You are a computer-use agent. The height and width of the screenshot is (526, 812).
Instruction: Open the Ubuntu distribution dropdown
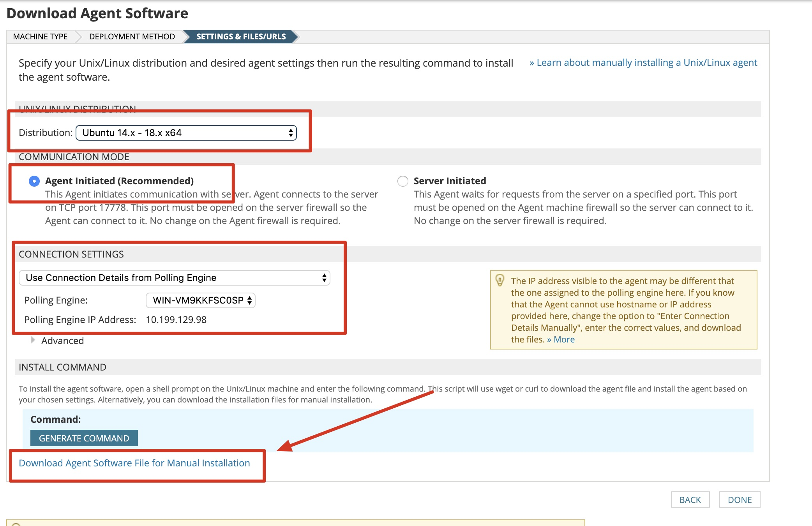point(186,133)
